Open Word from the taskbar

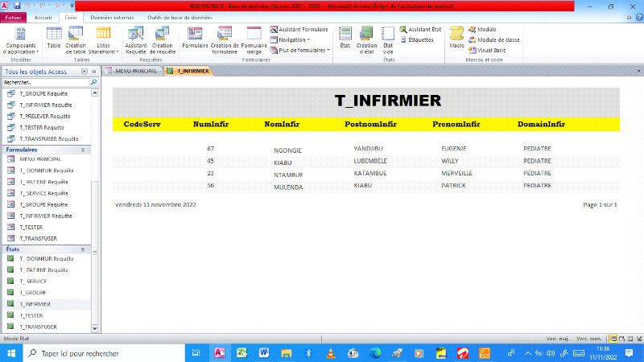[264, 353]
